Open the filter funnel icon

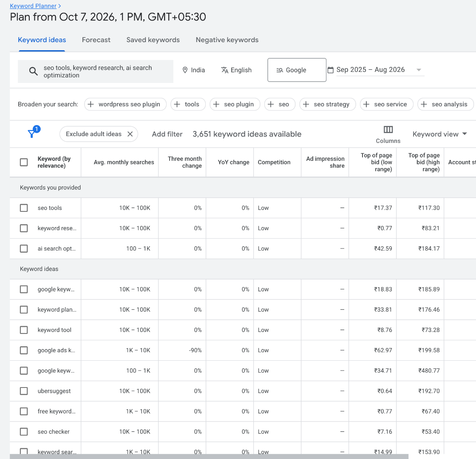[31, 134]
